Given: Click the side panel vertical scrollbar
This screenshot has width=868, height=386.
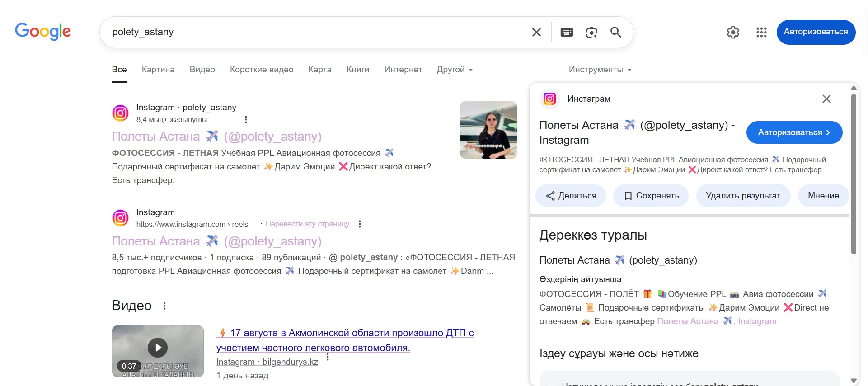Looking at the screenshot, I should [854, 174].
